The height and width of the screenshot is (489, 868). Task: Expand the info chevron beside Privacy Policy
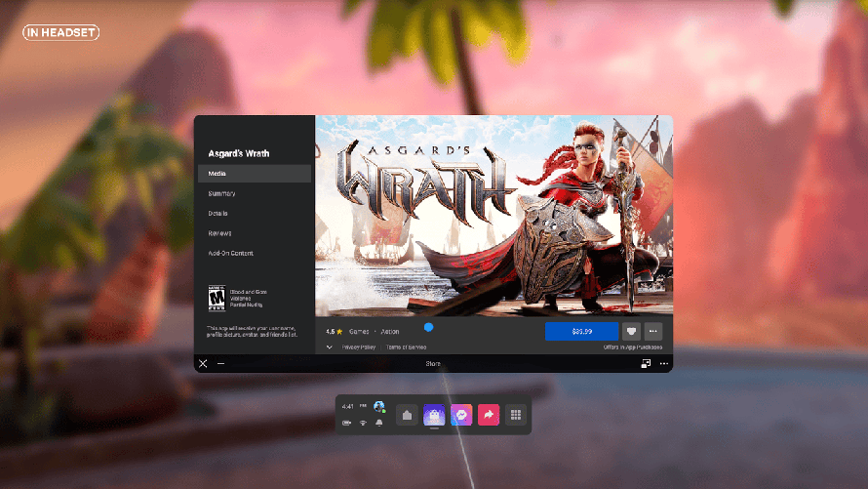click(x=330, y=346)
